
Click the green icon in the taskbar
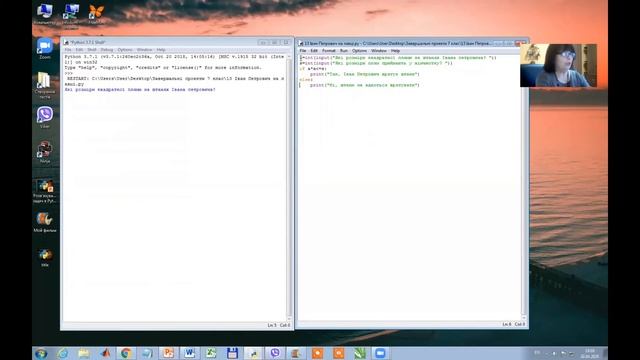click(x=360, y=353)
